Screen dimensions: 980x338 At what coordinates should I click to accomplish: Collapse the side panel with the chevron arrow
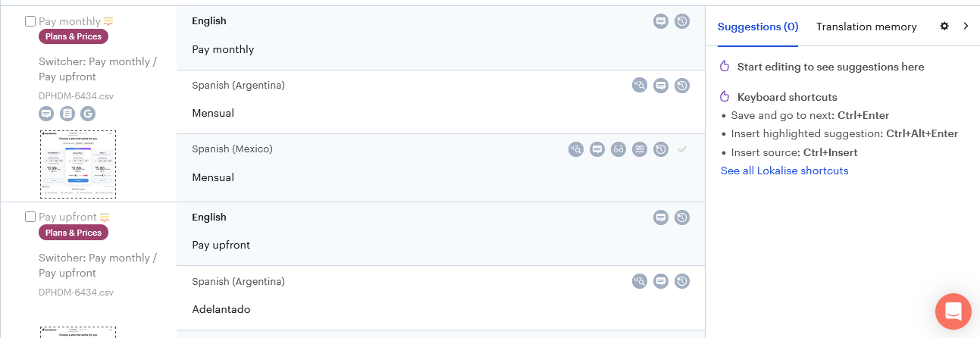[966, 27]
